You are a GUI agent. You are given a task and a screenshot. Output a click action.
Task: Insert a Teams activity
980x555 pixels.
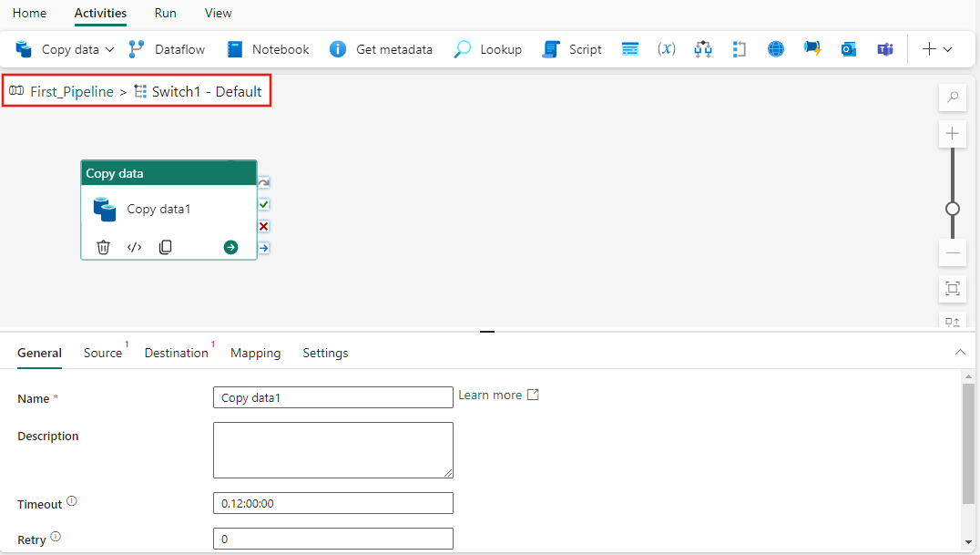[x=884, y=49]
